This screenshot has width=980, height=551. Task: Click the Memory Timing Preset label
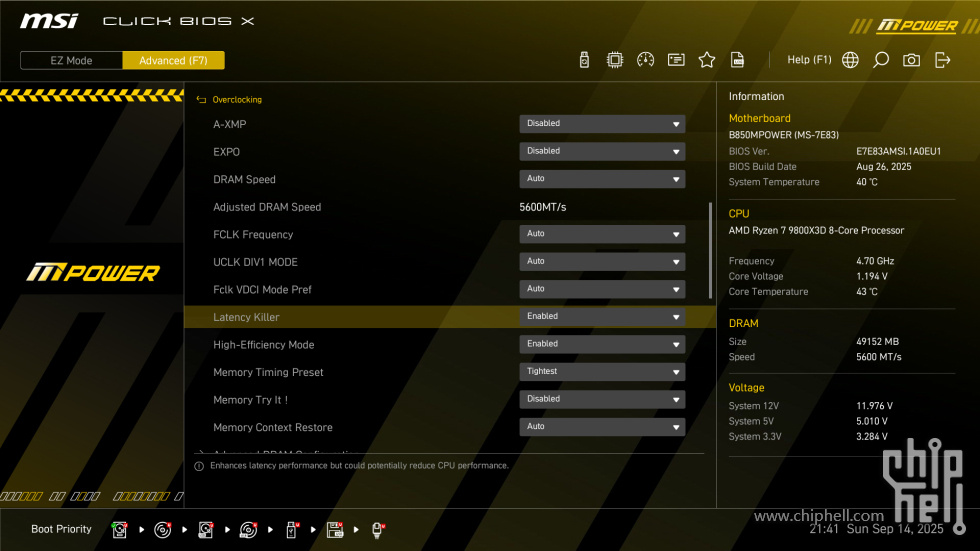268,372
